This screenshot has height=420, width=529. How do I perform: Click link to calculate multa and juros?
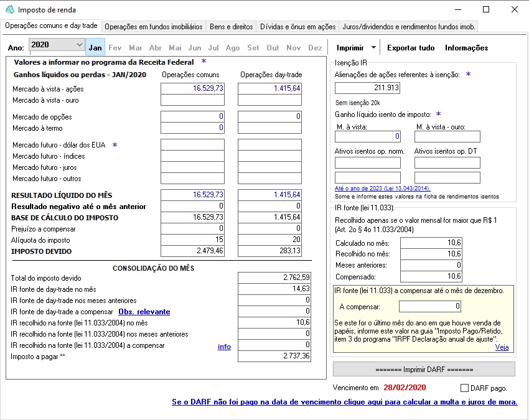point(344,402)
